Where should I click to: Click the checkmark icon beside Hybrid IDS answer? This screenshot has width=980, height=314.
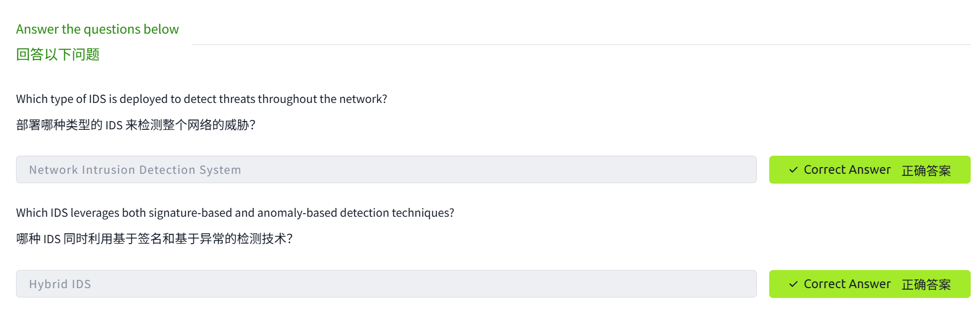pos(793,285)
